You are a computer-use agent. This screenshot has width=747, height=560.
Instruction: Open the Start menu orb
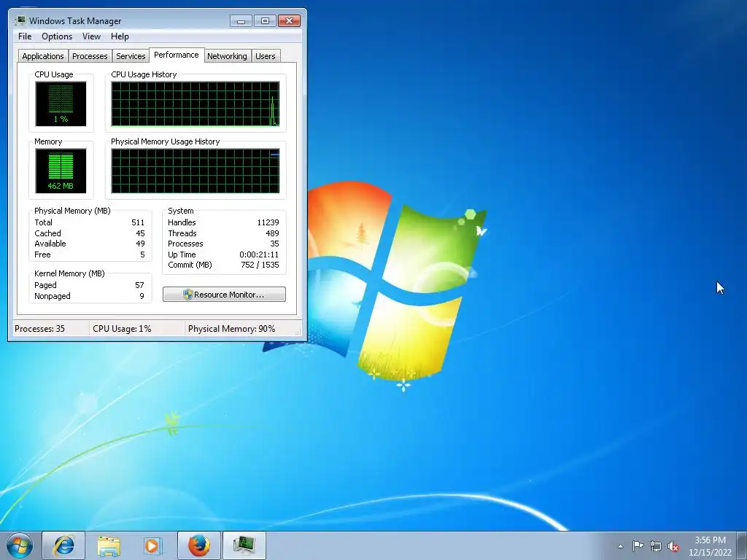coord(20,545)
